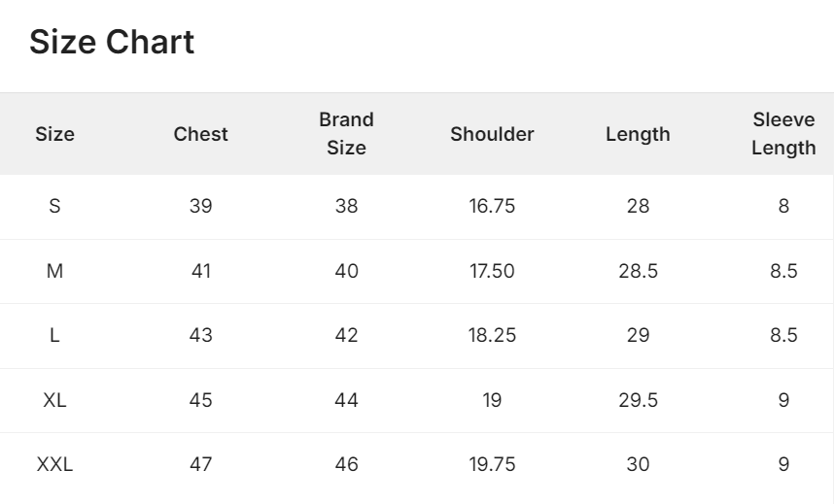The height and width of the screenshot is (504, 834).
Task: Click the Size Chart heading
Action: click(112, 42)
